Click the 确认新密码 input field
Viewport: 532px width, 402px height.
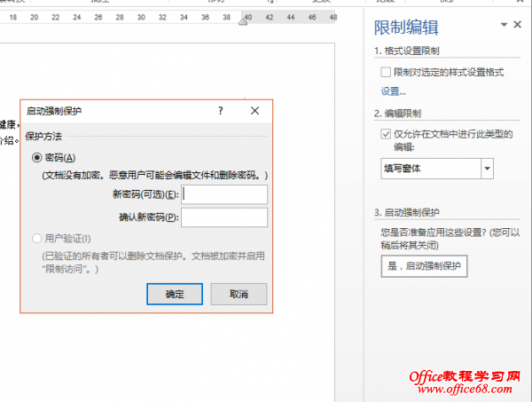[224, 217]
